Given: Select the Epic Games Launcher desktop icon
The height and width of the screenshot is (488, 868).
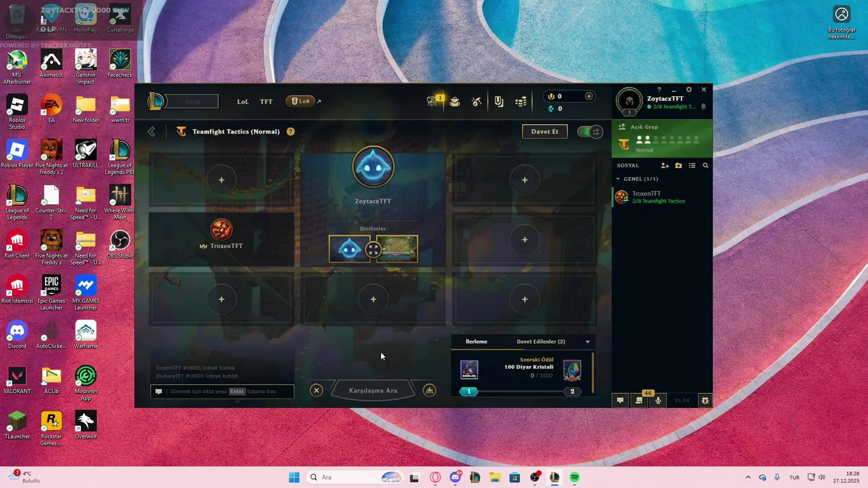Looking at the screenshot, I should pyautogui.click(x=52, y=293).
